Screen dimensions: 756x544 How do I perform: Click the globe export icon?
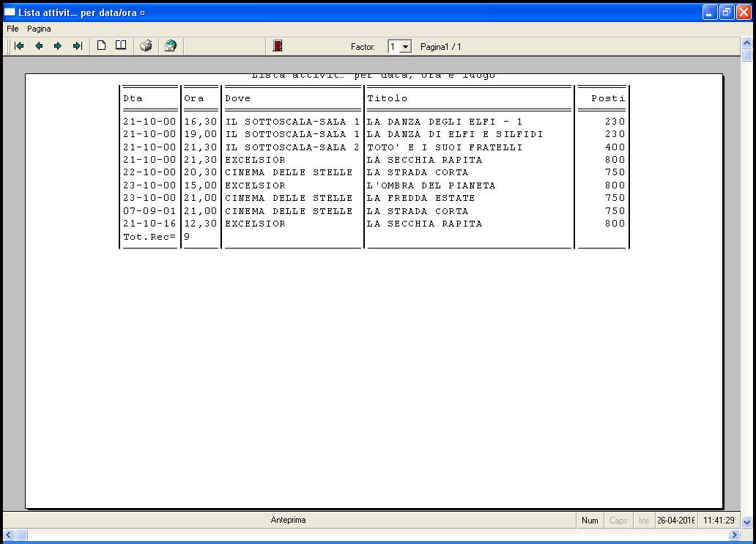[170, 46]
